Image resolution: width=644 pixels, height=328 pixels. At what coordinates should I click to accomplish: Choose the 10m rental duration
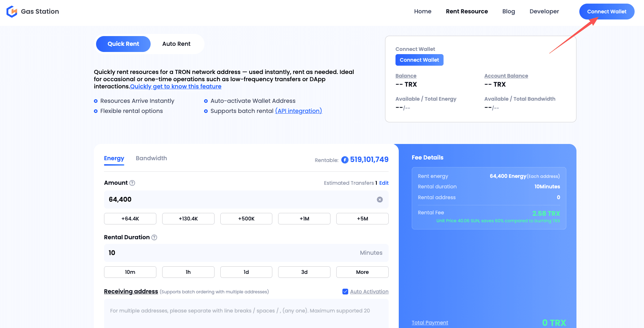coord(130,272)
